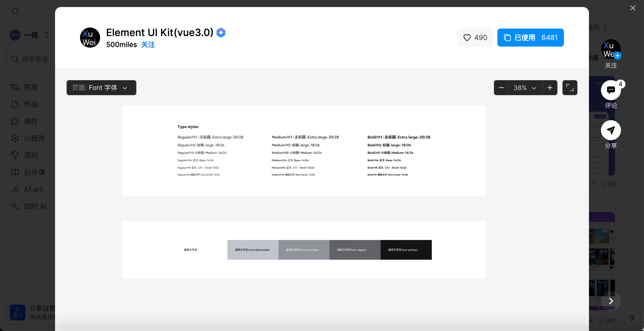644x331 pixels.
Task: Click the zoom out minus button
Action: [501, 88]
